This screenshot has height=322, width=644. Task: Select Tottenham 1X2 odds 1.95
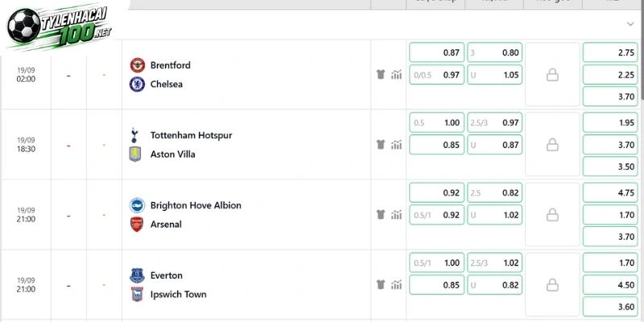pyautogui.click(x=610, y=123)
